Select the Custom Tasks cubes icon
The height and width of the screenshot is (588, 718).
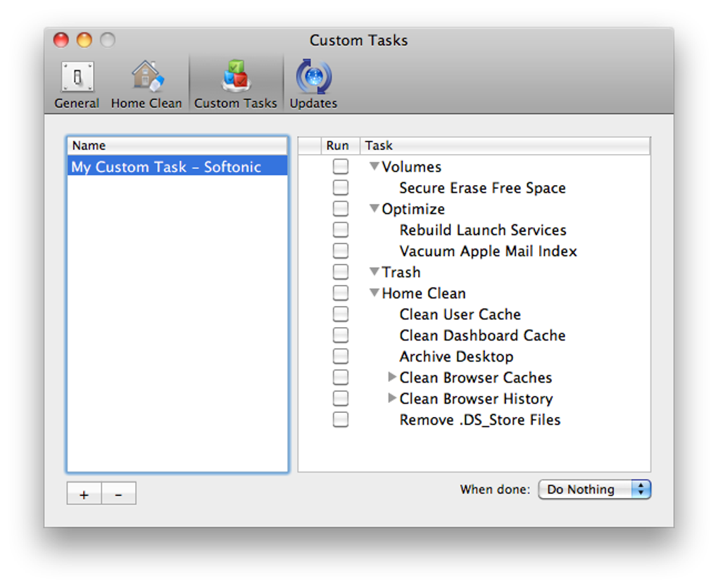[235, 76]
